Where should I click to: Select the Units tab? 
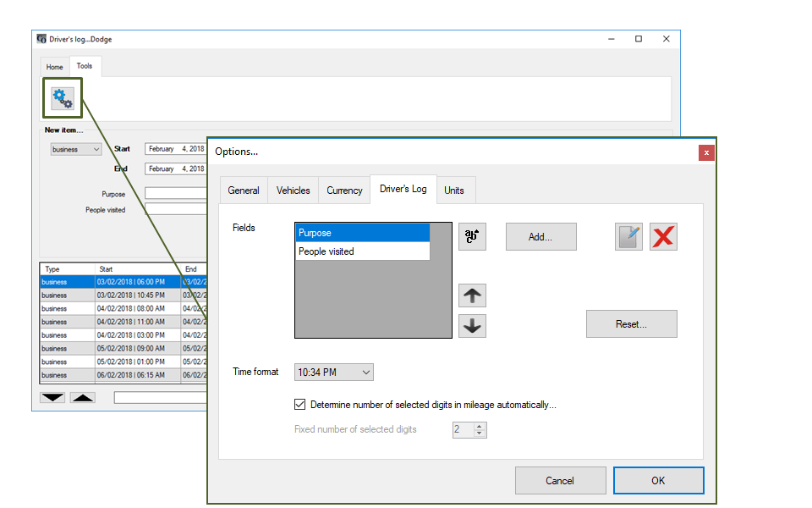[454, 190]
